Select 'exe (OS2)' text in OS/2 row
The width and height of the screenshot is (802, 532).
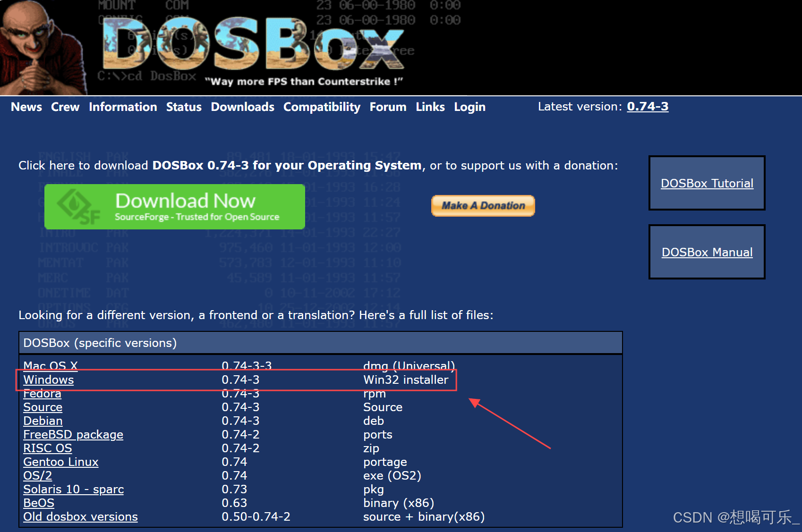coord(392,475)
